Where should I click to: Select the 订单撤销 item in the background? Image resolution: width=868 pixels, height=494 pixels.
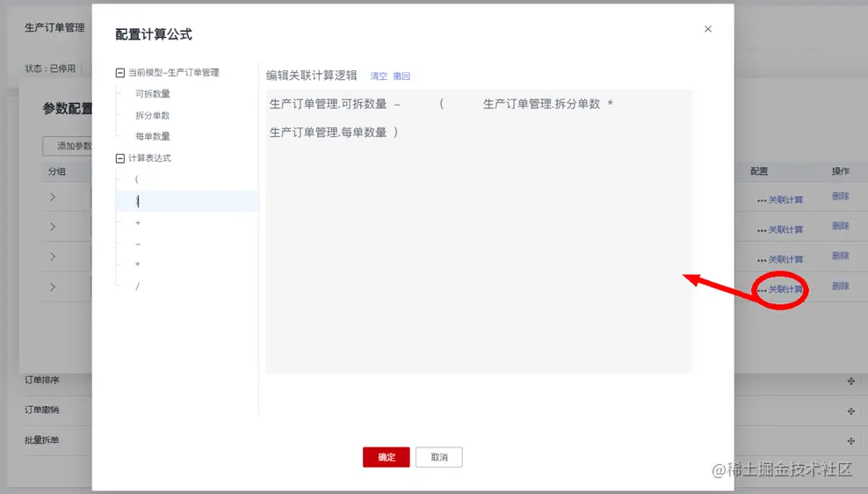click(x=41, y=410)
